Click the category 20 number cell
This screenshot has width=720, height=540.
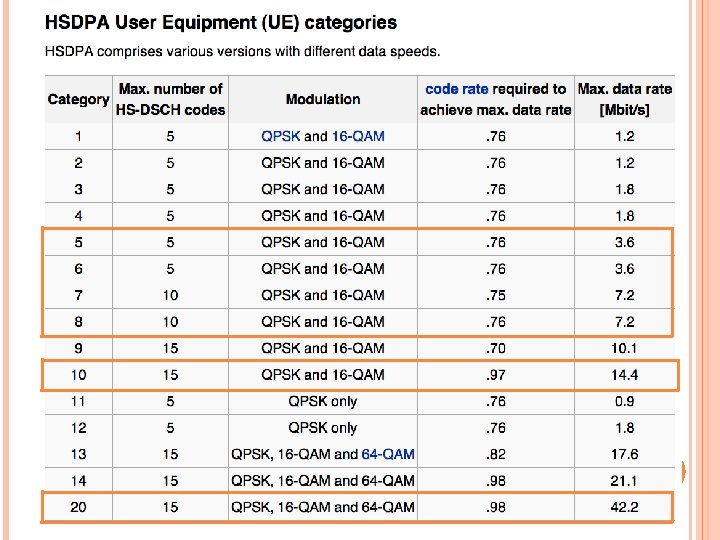coord(78,507)
